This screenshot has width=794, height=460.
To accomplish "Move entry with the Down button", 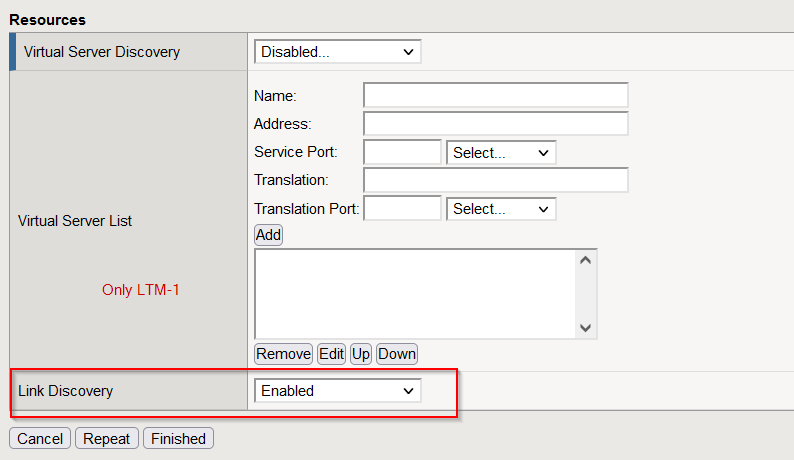I will coord(396,354).
